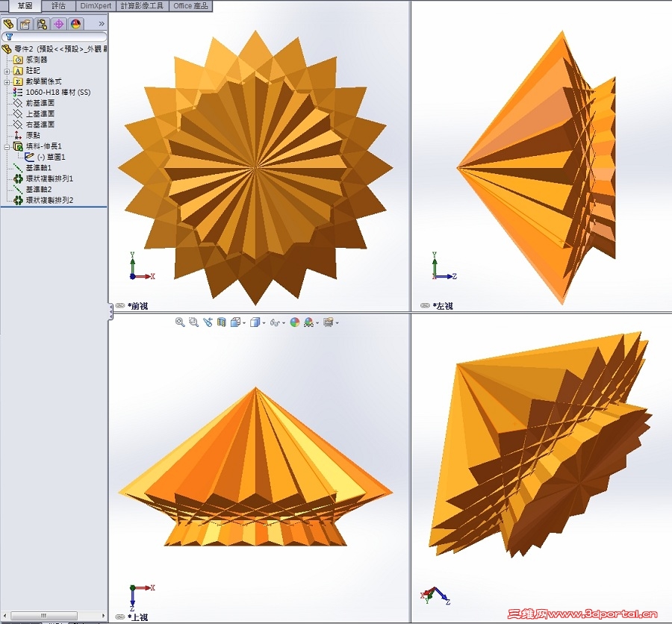This screenshot has width=672, height=624.
Task: Select the root part 零件2 in the tree
Action: point(60,49)
